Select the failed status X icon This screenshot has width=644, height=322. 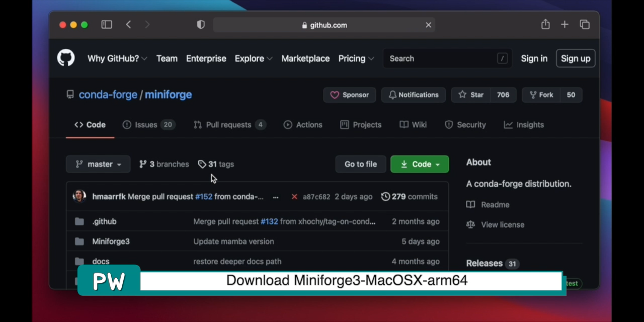coord(294,197)
